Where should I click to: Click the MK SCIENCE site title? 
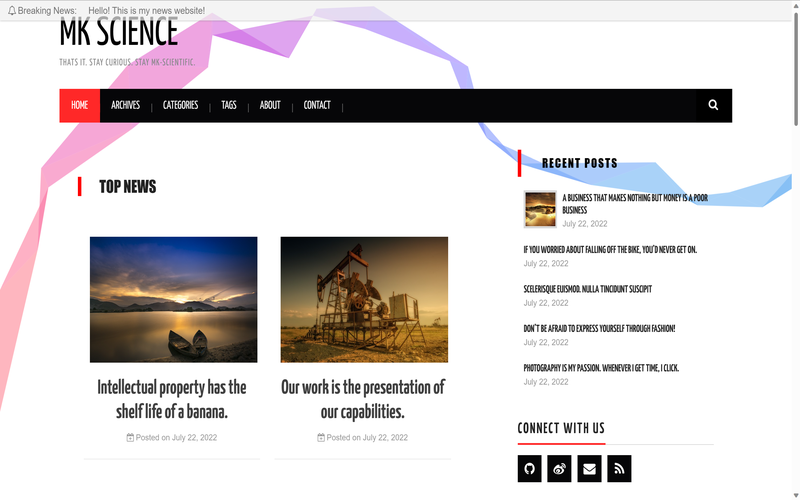point(118,33)
